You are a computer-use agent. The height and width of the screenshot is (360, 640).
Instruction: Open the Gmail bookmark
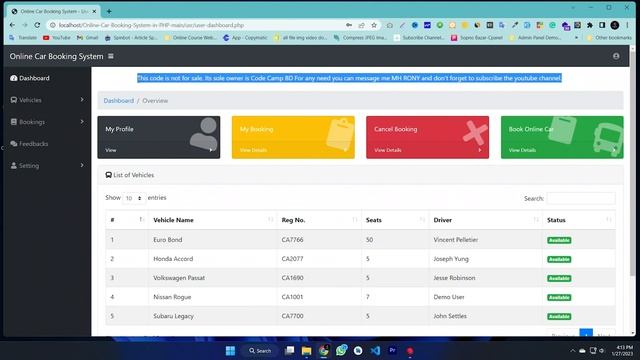click(87, 38)
